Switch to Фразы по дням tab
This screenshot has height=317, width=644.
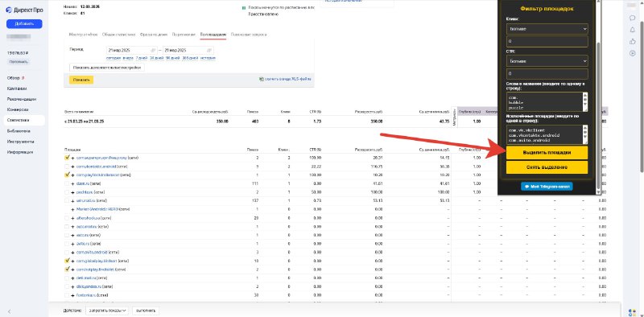[154, 35]
